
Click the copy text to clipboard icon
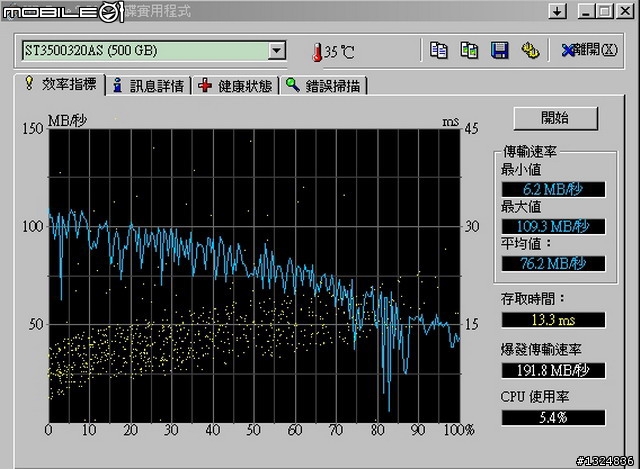[438, 50]
